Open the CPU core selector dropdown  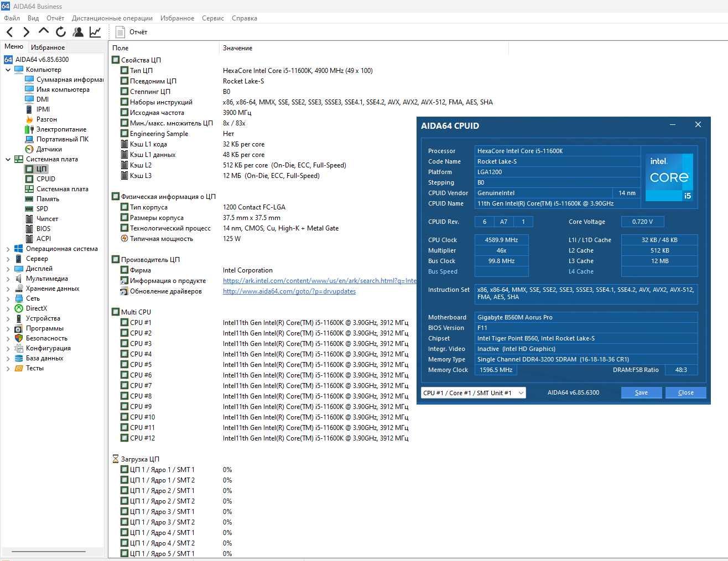point(473,392)
